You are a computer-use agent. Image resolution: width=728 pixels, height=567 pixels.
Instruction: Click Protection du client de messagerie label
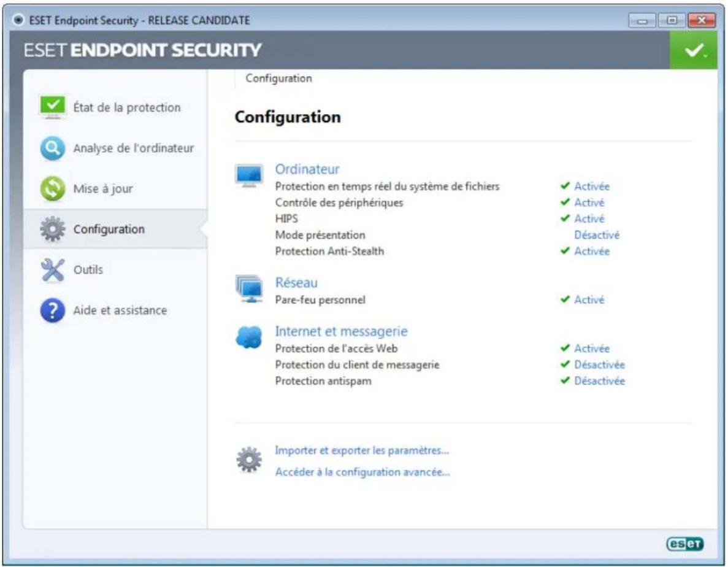[357, 365]
